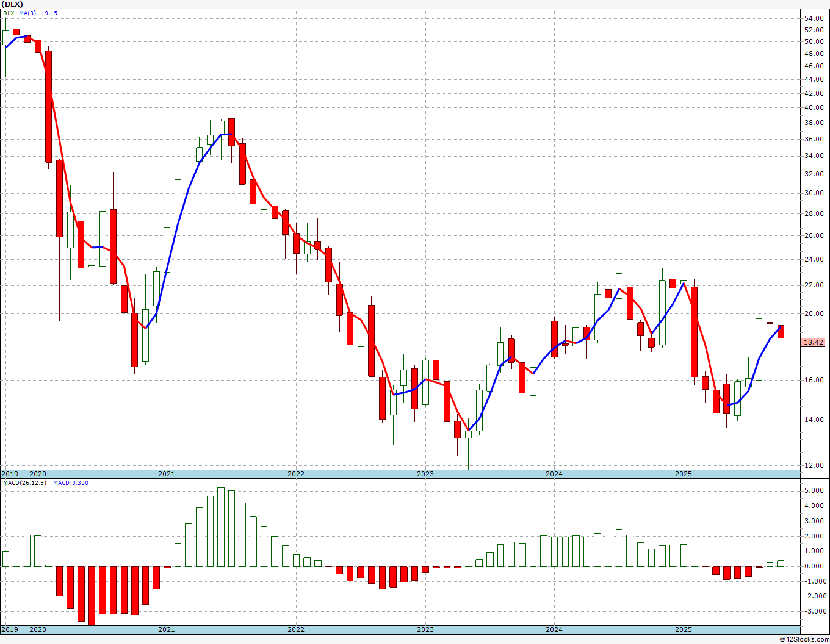Select the last candlestick near 18.42
The width and height of the screenshot is (830, 644).
(x=781, y=331)
